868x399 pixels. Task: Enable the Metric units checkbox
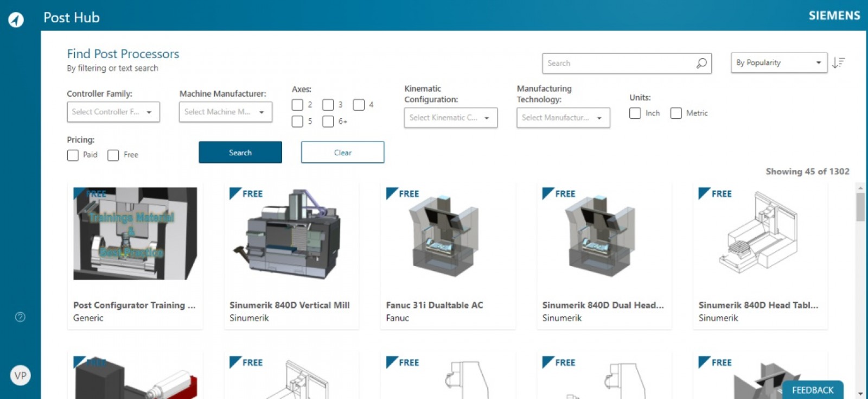click(x=676, y=113)
